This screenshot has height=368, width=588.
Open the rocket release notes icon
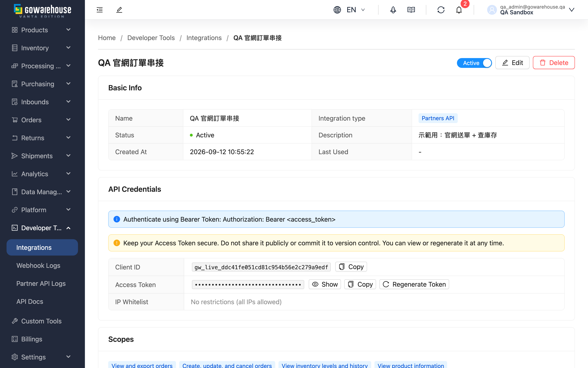click(x=393, y=10)
